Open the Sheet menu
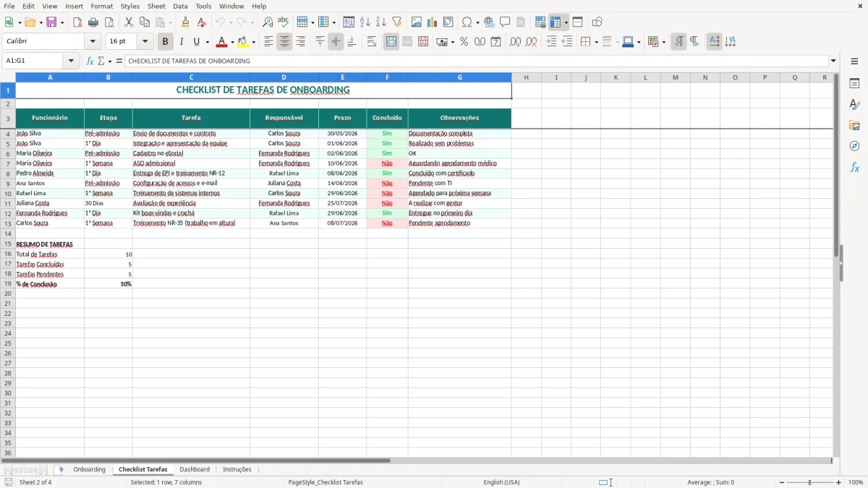 tap(156, 6)
